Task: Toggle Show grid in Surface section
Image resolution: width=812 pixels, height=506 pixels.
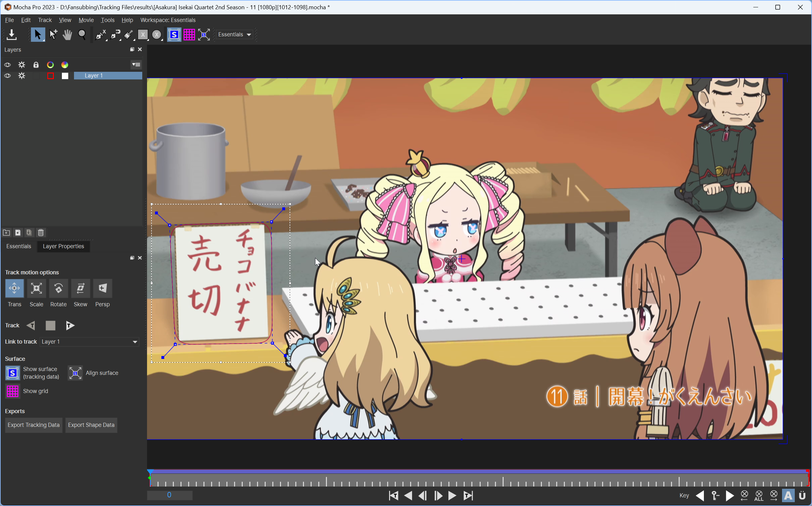Action: point(13,391)
